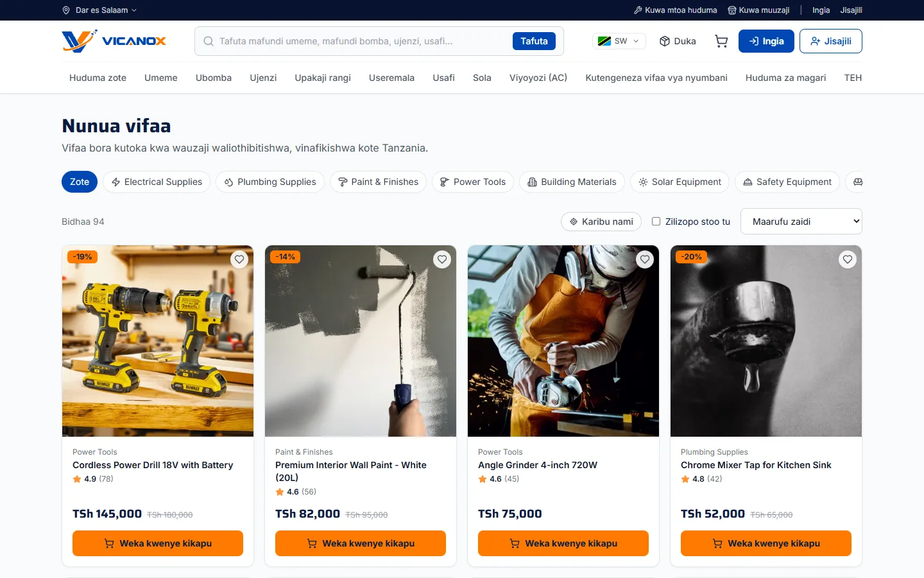Filter by Power Tools category
Viewport: 924px width, 578px height.
473,182
